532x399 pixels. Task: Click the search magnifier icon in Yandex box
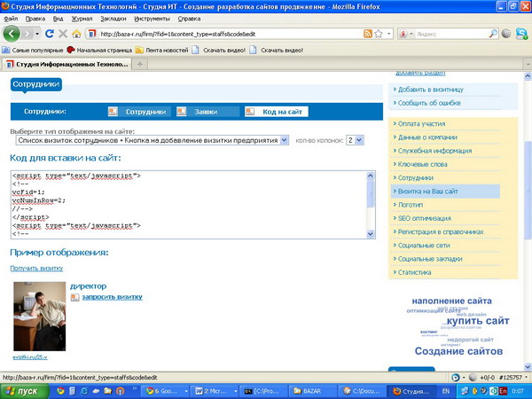coord(493,34)
